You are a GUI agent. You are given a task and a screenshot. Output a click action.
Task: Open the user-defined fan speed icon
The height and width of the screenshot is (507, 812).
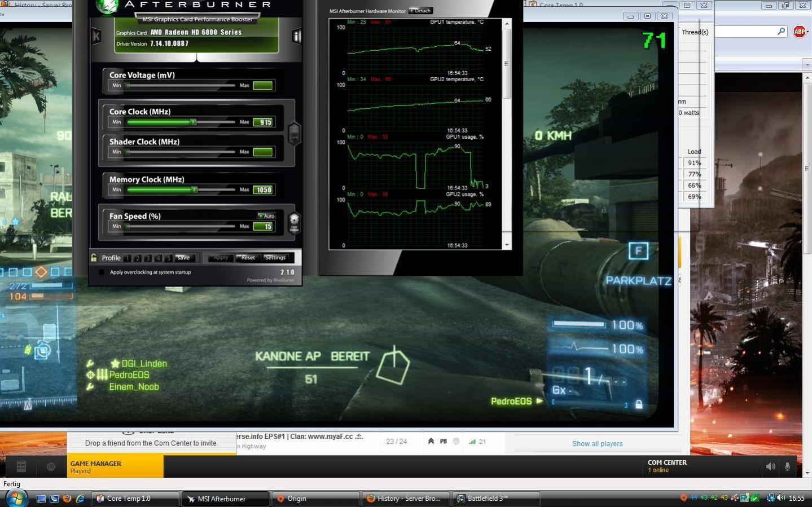[294, 223]
